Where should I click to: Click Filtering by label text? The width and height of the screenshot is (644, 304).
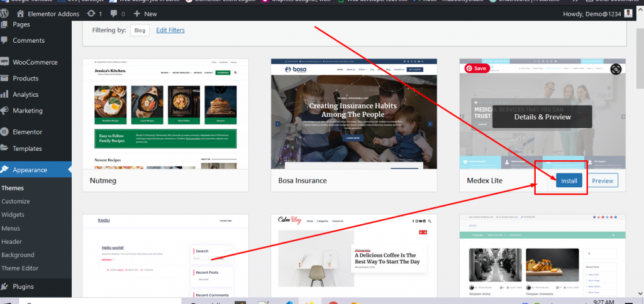[109, 30]
